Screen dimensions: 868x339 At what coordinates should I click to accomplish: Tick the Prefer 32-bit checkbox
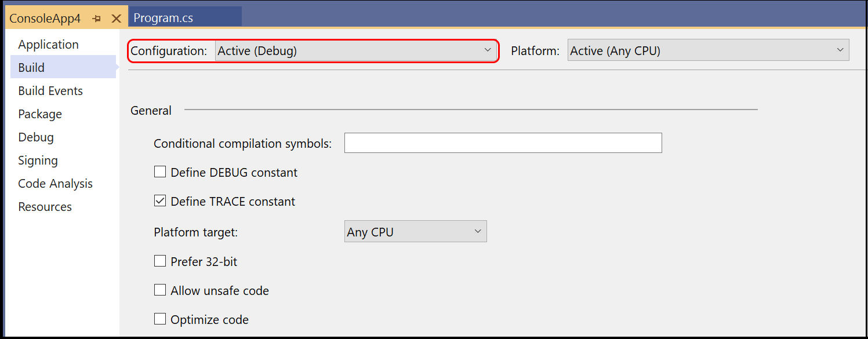(160, 261)
